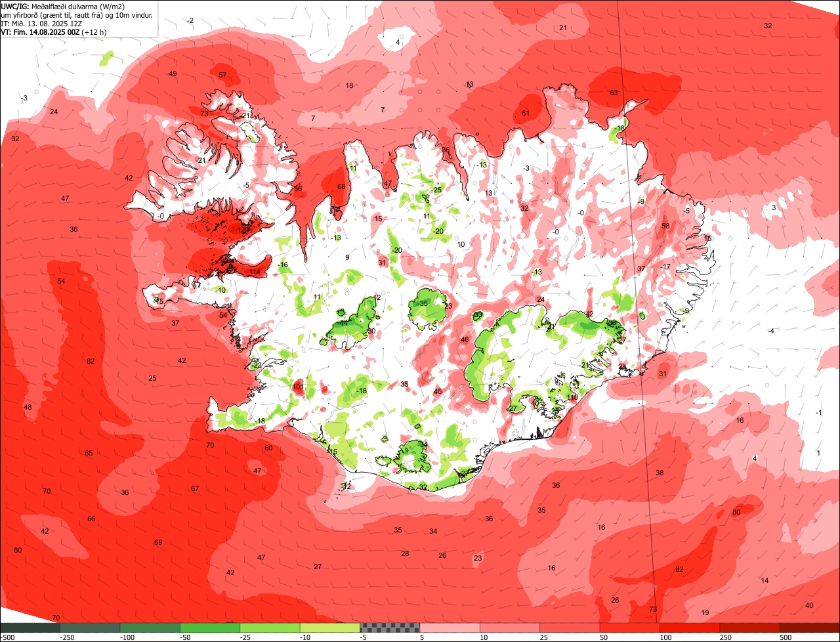The image size is (840, 642).
Task: Click the flux value '49' northwest of the Westfjords
Action: coord(173,74)
